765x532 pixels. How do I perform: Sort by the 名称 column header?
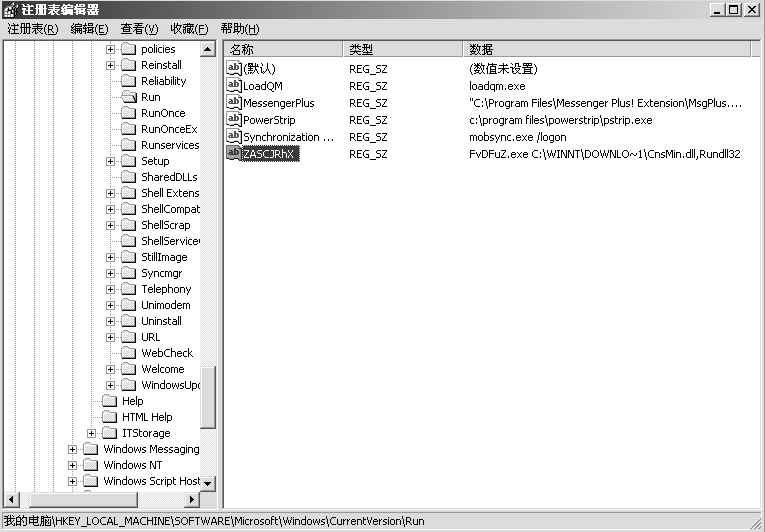[x=284, y=49]
